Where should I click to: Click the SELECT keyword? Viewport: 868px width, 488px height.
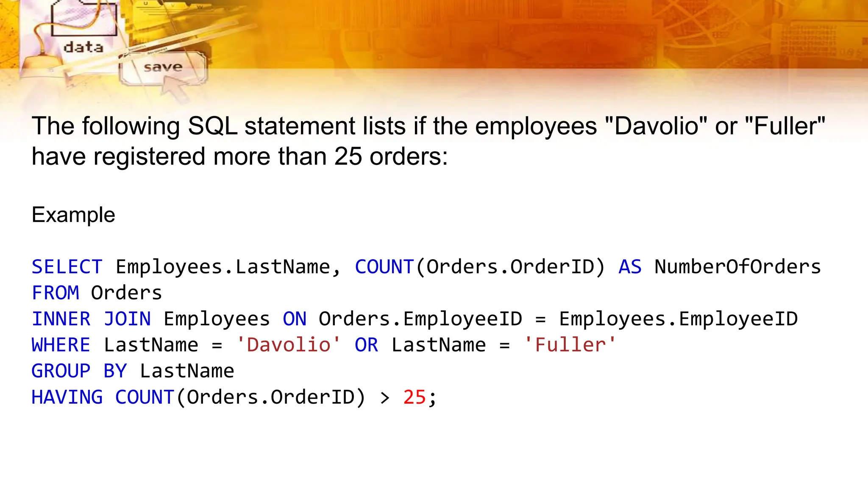pyautogui.click(x=67, y=267)
